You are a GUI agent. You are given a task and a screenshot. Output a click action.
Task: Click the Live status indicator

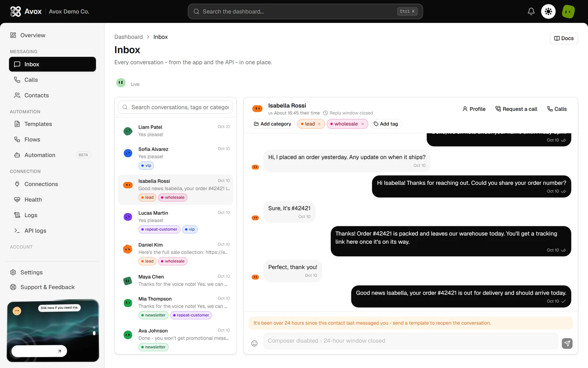128,84
